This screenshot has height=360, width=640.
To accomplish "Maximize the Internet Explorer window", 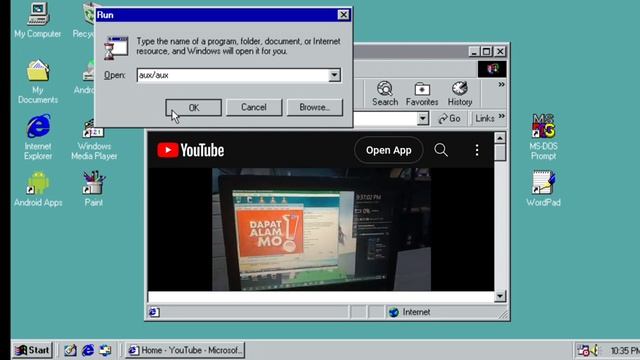I will pyautogui.click(x=486, y=51).
